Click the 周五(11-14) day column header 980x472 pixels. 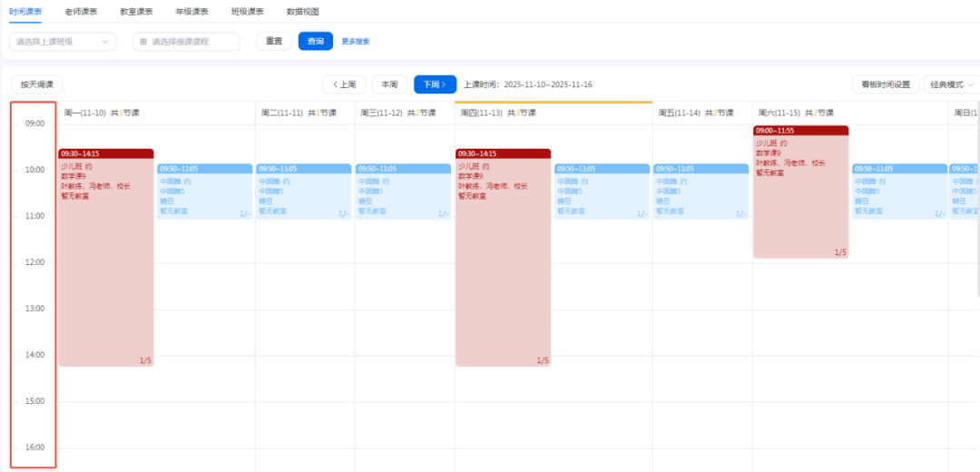click(x=701, y=113)
